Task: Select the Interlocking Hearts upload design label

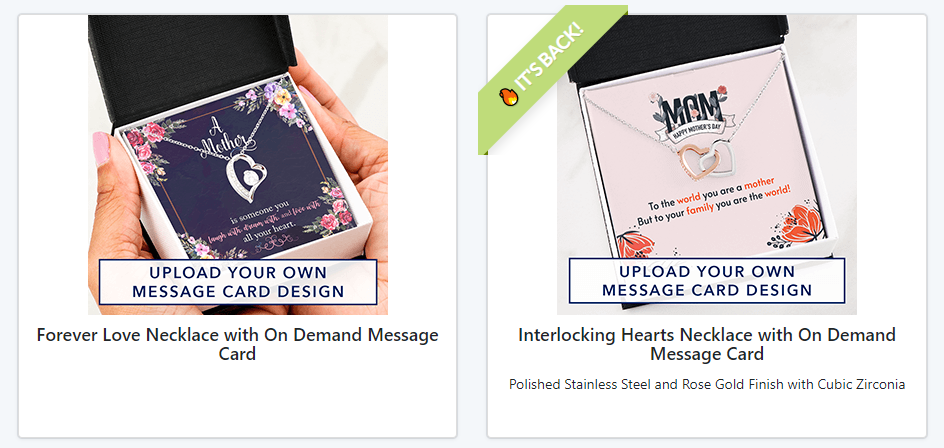Action: (707, 281)
